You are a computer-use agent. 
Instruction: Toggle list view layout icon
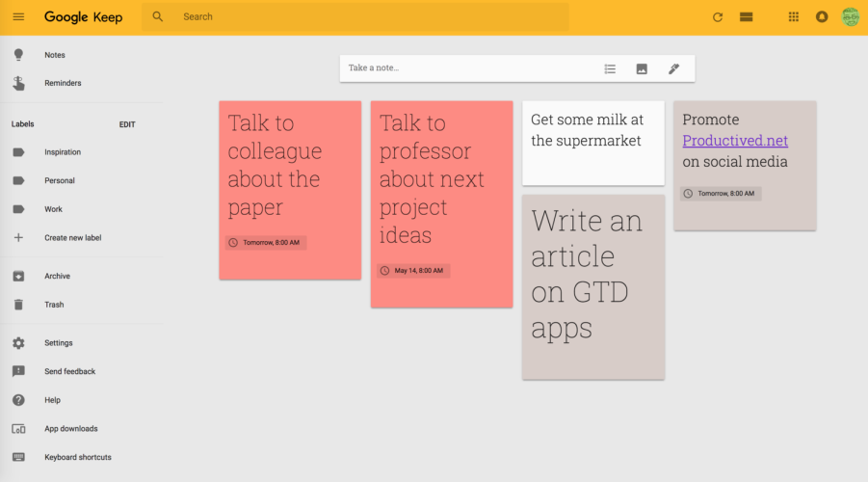click(745, 17)
